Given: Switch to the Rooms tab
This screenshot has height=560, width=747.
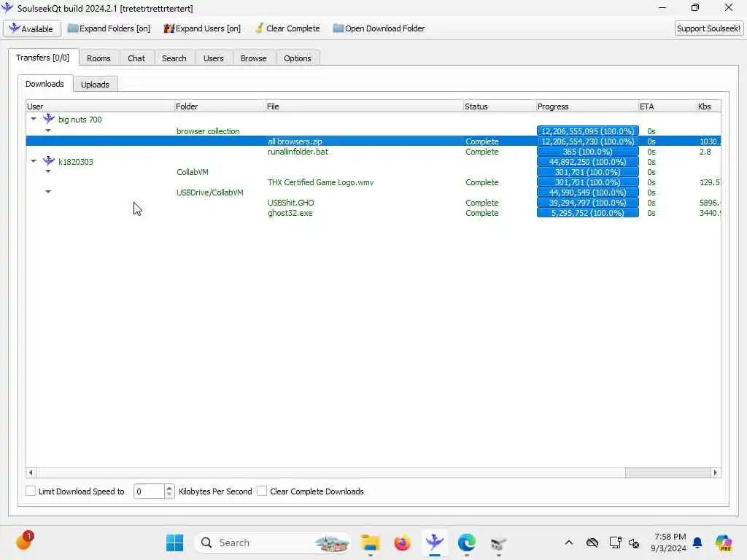Looking at the screenshot, I should [x=98, y=58].
